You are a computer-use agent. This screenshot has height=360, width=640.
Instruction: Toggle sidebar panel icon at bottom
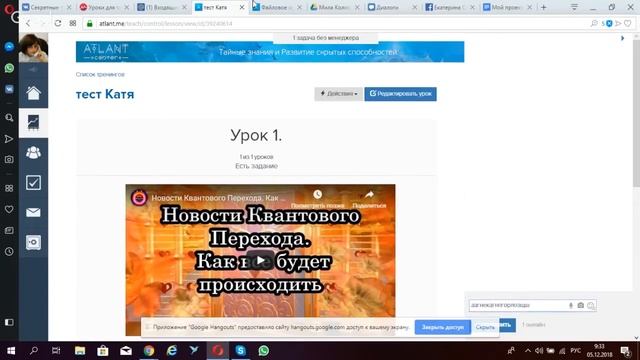[9, 322]
